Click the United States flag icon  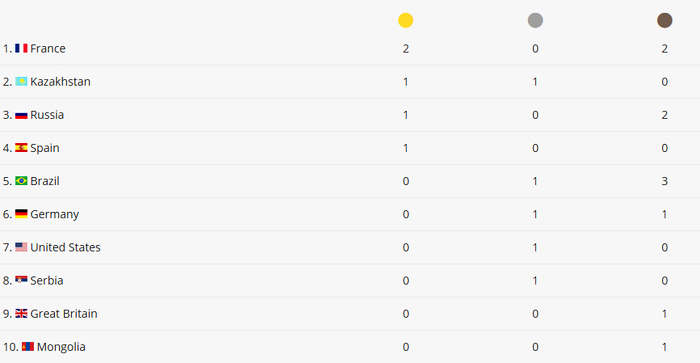21,247
